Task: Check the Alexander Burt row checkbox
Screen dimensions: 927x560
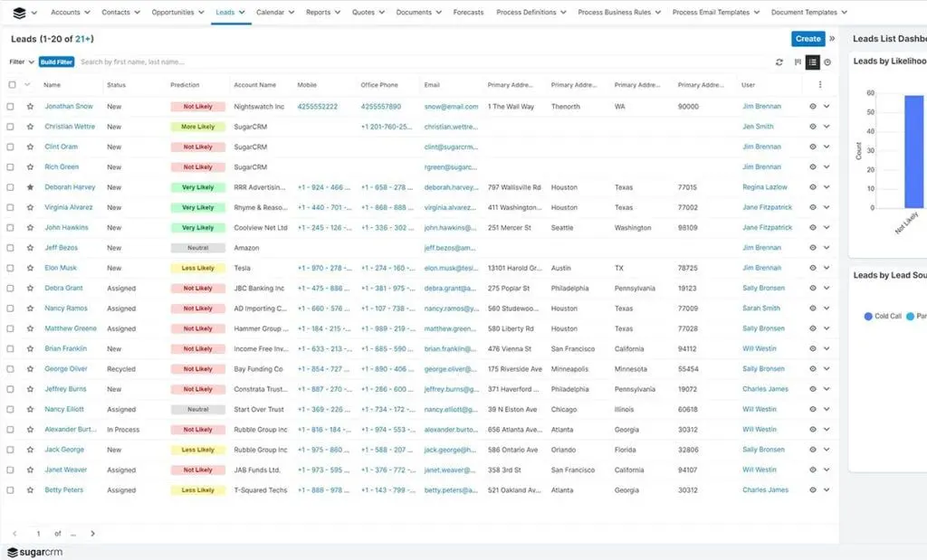Action: tap(10, 430)
